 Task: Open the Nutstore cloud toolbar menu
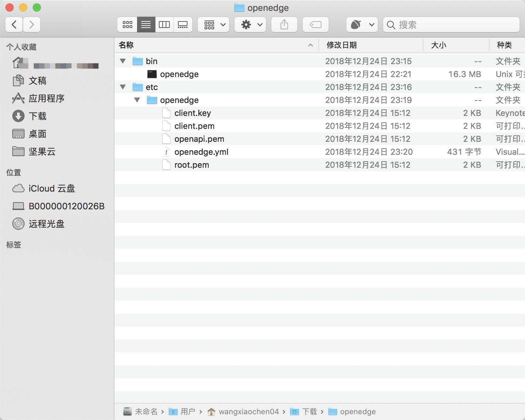(x=362, y=25)
